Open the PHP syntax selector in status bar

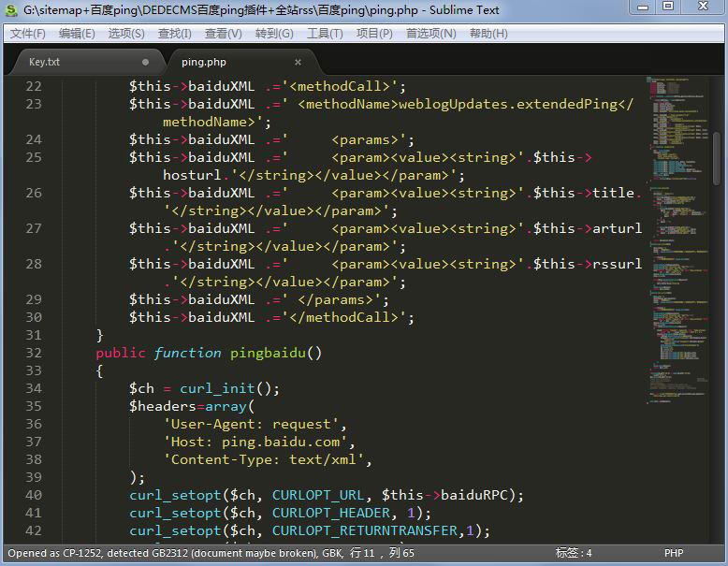pyautogui.click(x=674, y=553)
